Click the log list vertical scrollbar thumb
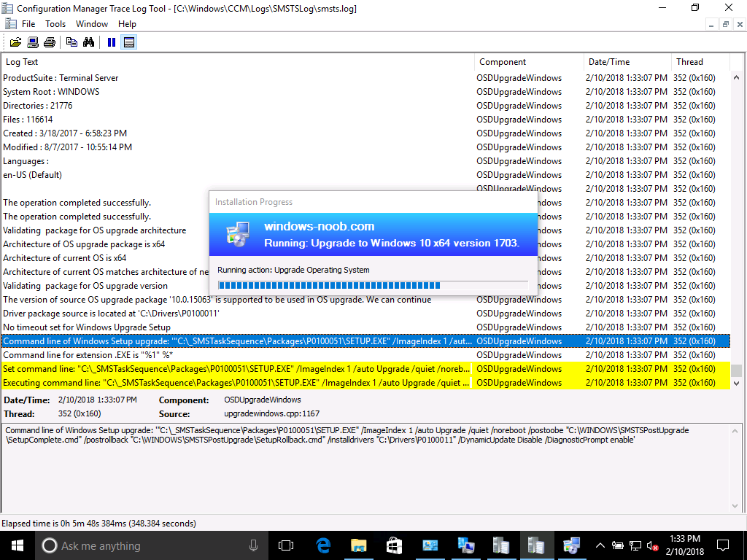 click(x=737, y=370)
